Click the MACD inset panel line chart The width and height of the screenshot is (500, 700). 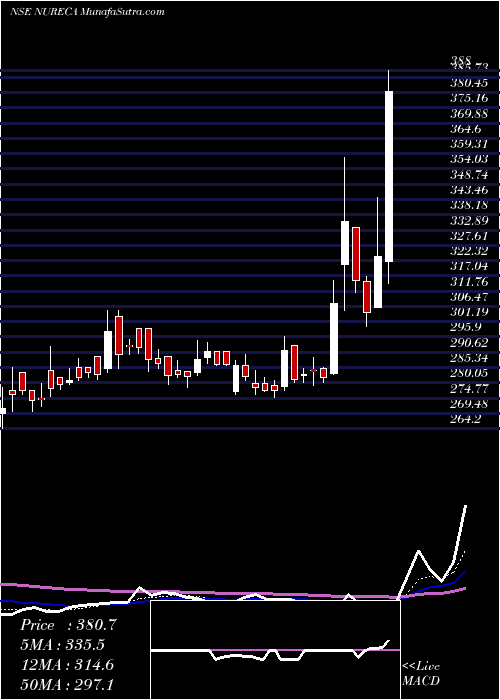tap(275, 650)
